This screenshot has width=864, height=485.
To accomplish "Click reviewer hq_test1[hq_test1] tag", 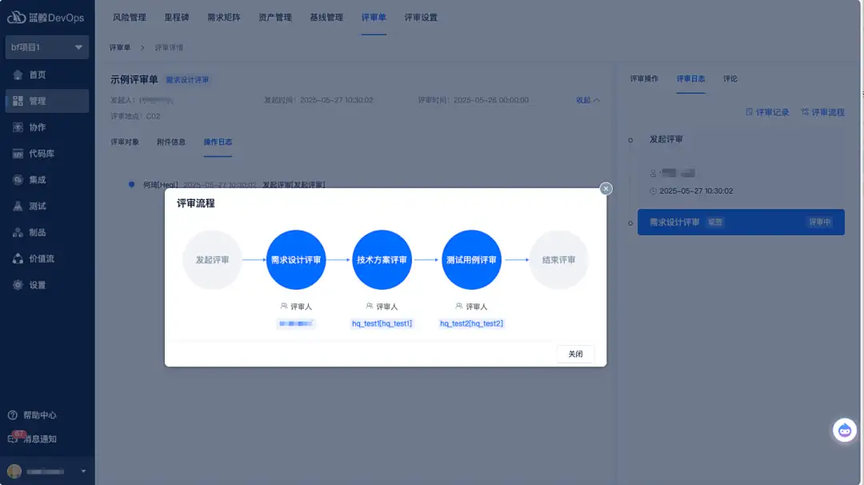I will (382, 324).
